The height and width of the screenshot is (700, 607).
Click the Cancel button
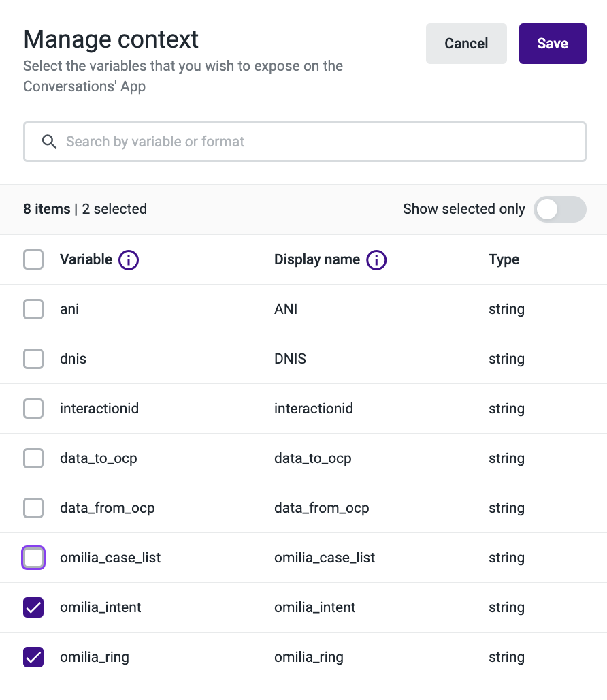[x=466, y=44]
